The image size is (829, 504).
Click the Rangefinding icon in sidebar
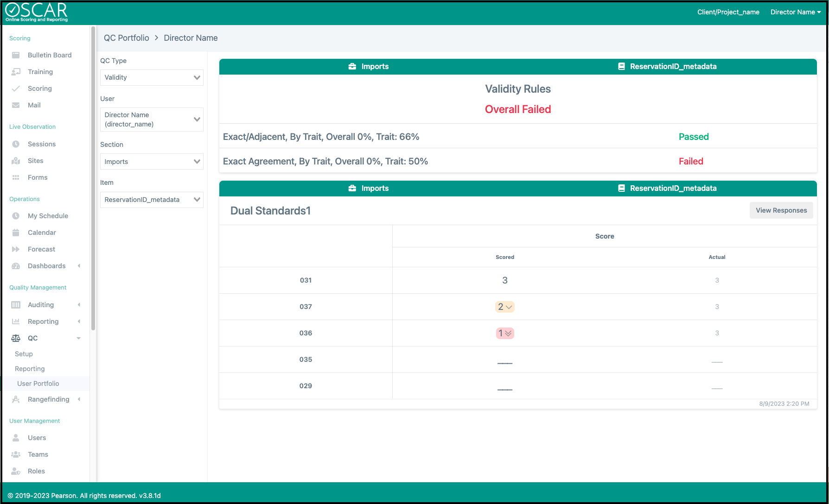pos(16,399)
